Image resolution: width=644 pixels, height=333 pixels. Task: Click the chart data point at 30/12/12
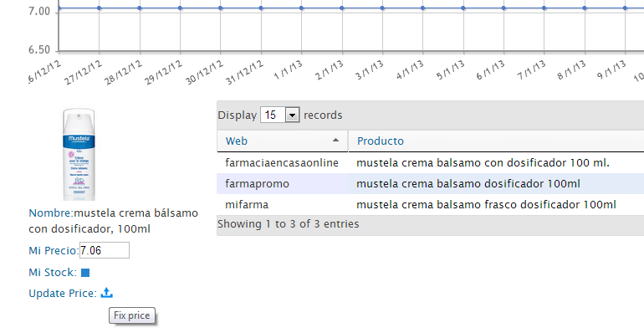click(221, 8)
